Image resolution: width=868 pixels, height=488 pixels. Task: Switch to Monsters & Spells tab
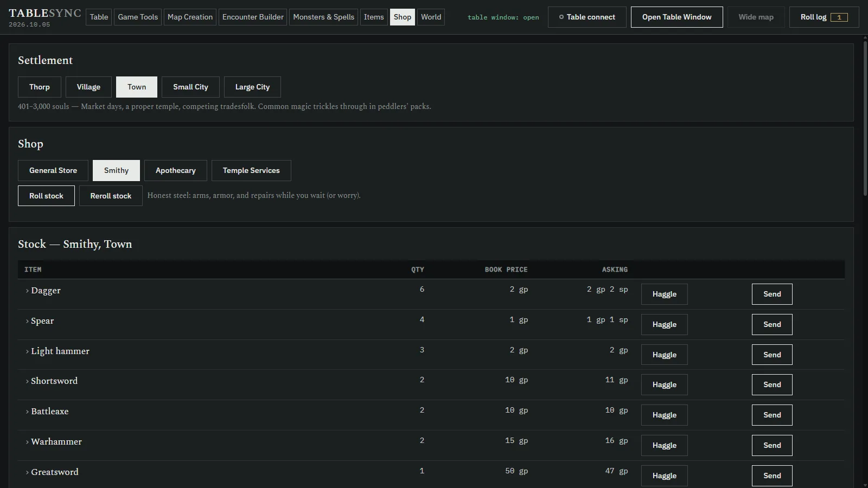(324, 17)
